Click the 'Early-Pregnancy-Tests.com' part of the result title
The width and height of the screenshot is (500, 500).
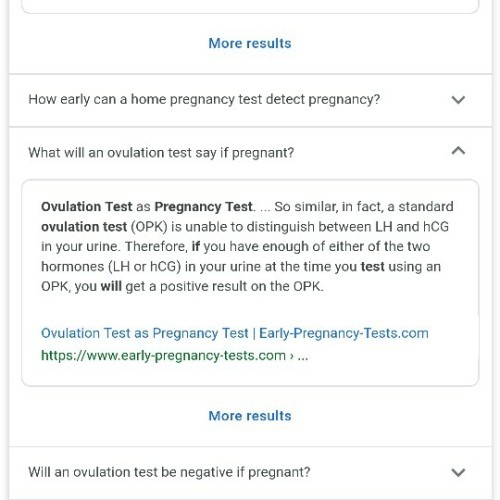(x=344, y=333)
